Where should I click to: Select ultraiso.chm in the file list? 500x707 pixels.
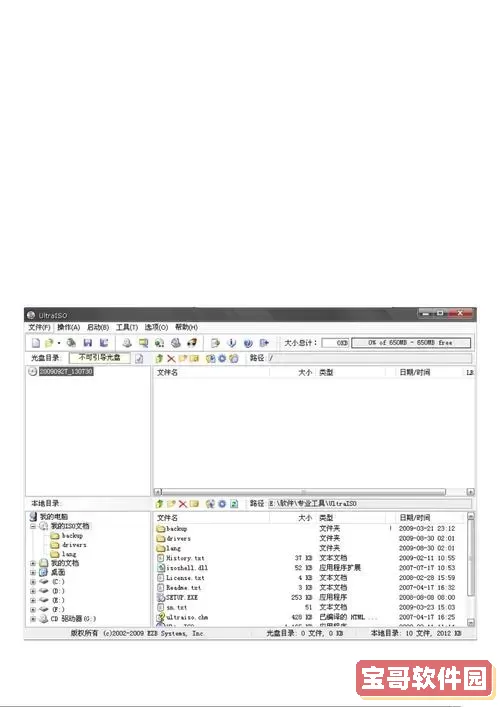click(187, 618)
